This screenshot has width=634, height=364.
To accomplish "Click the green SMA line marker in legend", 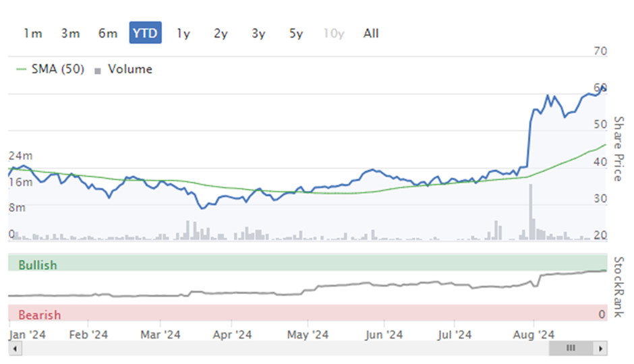I will pos(21,69).
